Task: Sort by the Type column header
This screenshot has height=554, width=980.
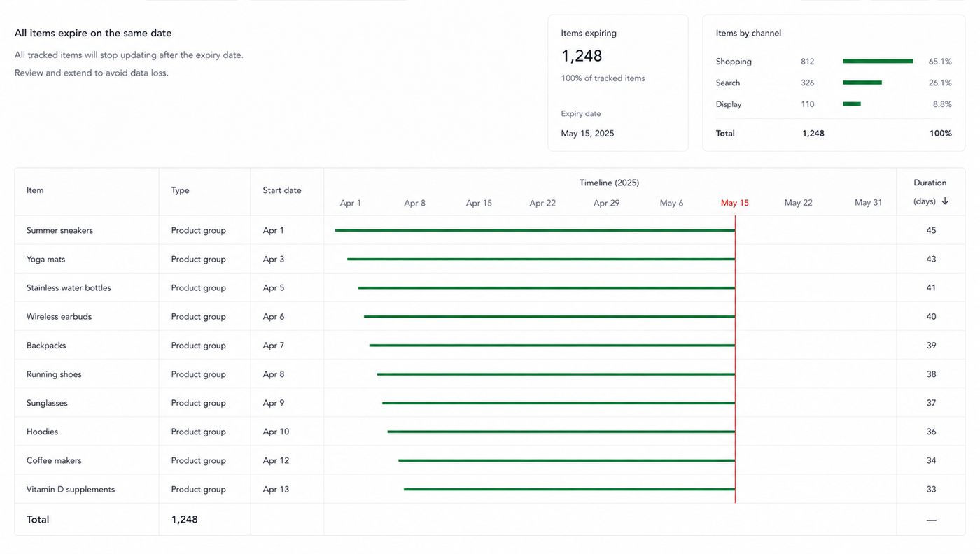Action: tap(180, 190)
